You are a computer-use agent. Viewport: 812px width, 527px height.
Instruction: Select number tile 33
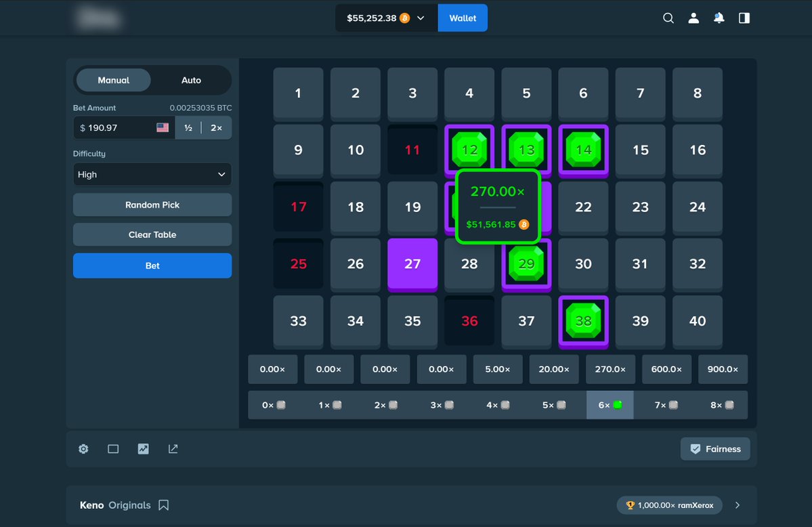point(298,321)
